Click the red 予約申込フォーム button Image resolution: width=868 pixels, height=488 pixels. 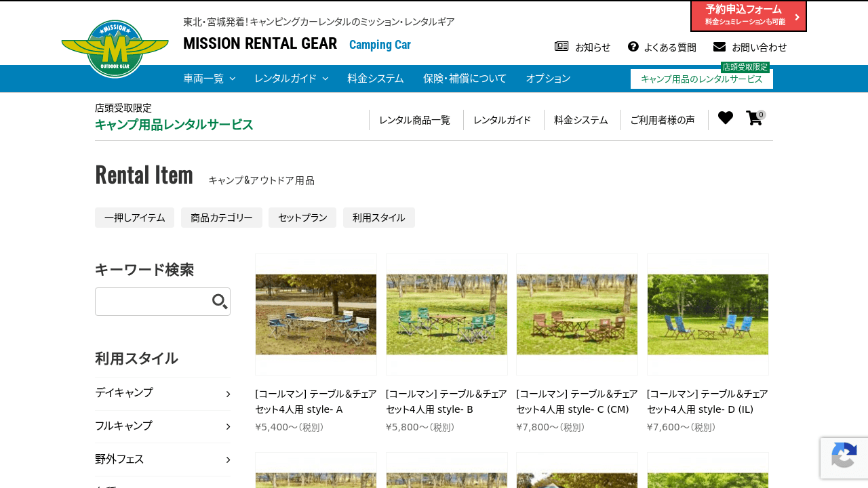pos(748,16)
